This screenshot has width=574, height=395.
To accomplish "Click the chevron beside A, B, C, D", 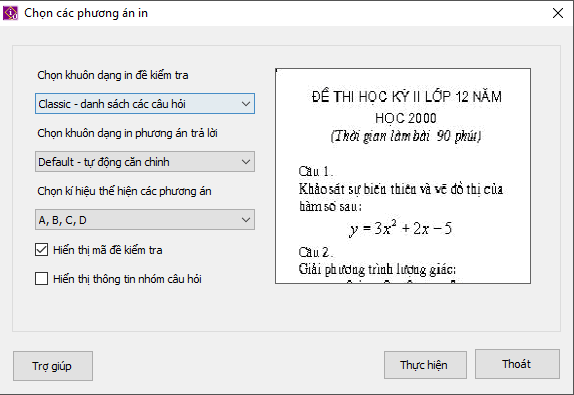I will [246, 220].
